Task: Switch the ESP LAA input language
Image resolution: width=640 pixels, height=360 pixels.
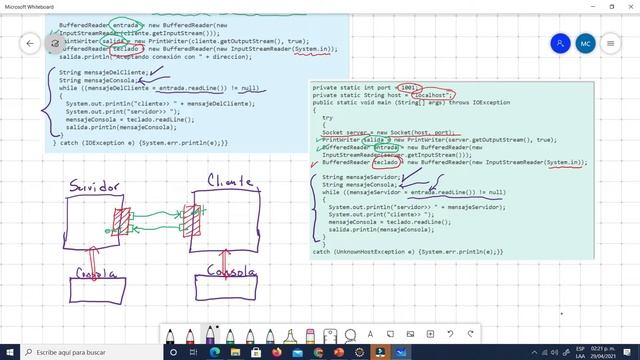Action: (x=580, y=352)
